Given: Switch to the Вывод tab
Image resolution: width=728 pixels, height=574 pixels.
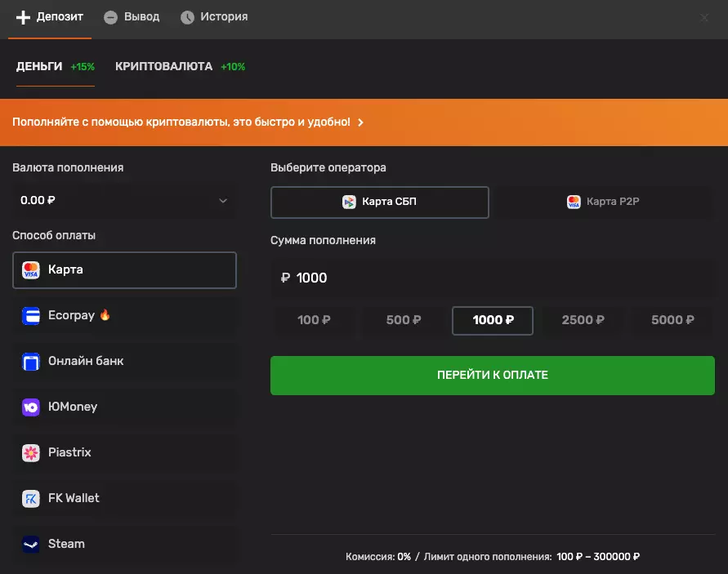Looking at the screenshot, I should [132, 17].
